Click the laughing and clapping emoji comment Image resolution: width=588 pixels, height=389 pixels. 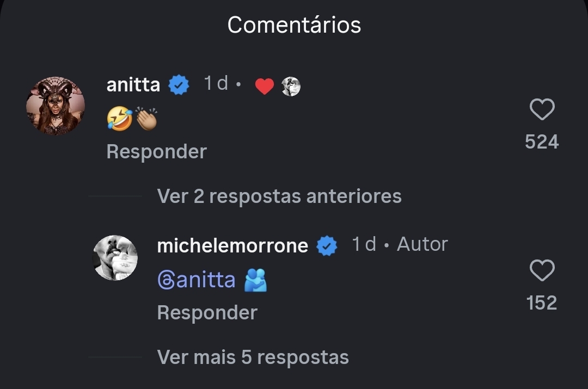[132, 119]
